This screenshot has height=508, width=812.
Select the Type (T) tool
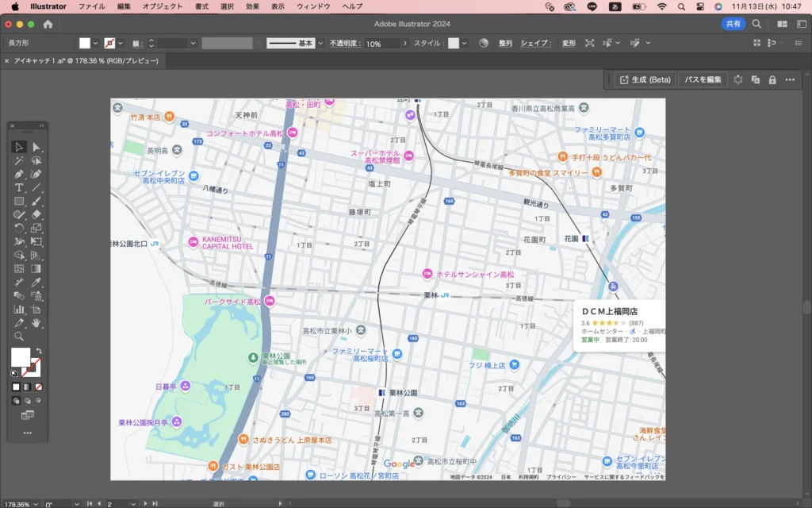(19, 187)
